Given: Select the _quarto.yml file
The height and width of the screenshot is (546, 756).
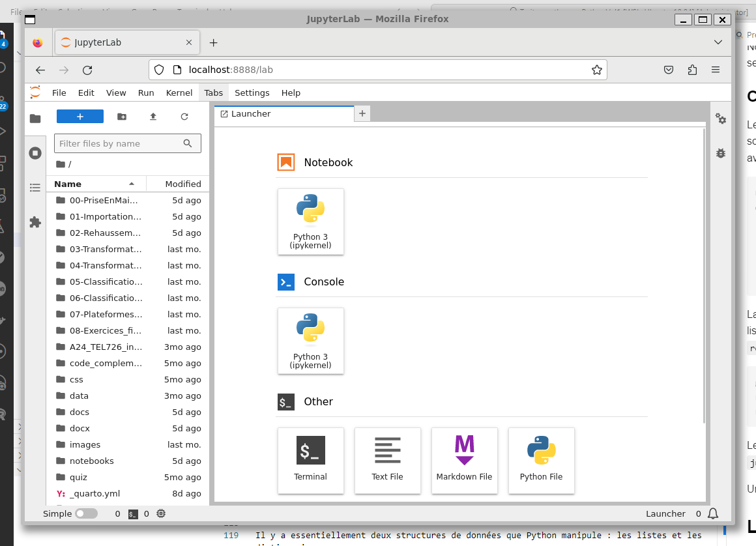Looking at the screenshot, I should [128, 494].
